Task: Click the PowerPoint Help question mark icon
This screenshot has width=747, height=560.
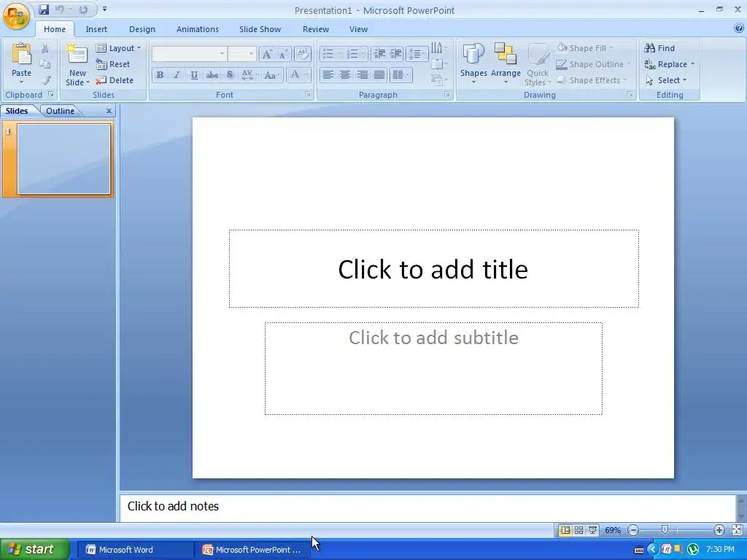Action: (738, 28)
